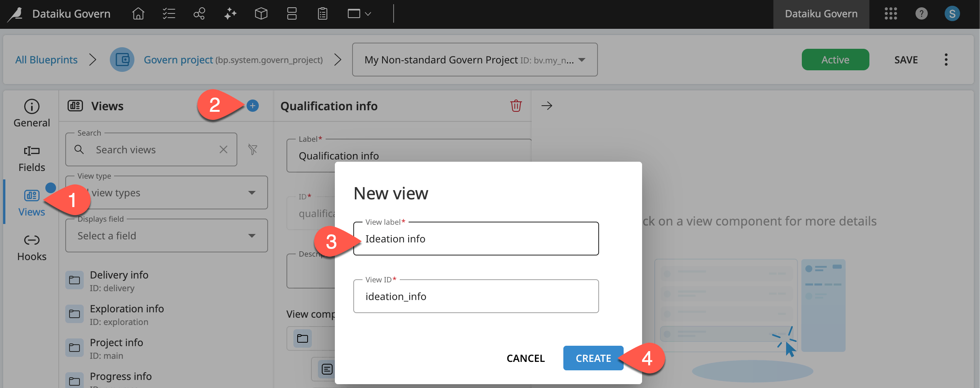Edit the Qualification info Label field
980x388 pixels.
click(409, 156)
